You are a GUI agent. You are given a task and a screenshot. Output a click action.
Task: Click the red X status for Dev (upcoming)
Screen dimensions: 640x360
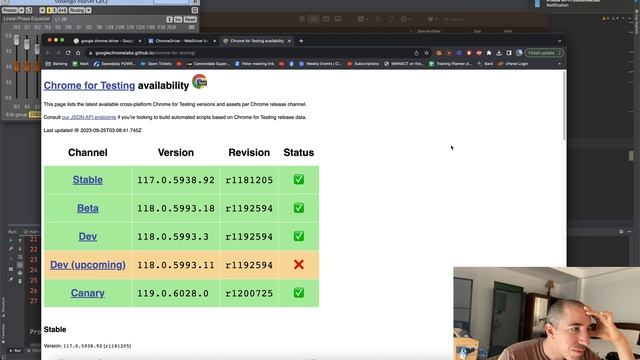pyautogui.click(x=299, y=264)
